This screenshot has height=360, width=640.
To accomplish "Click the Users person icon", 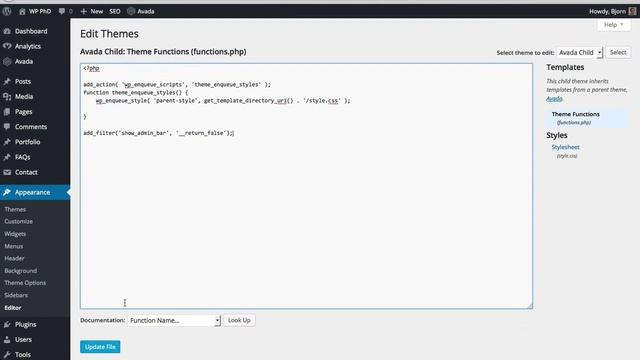I will [7, 340].
